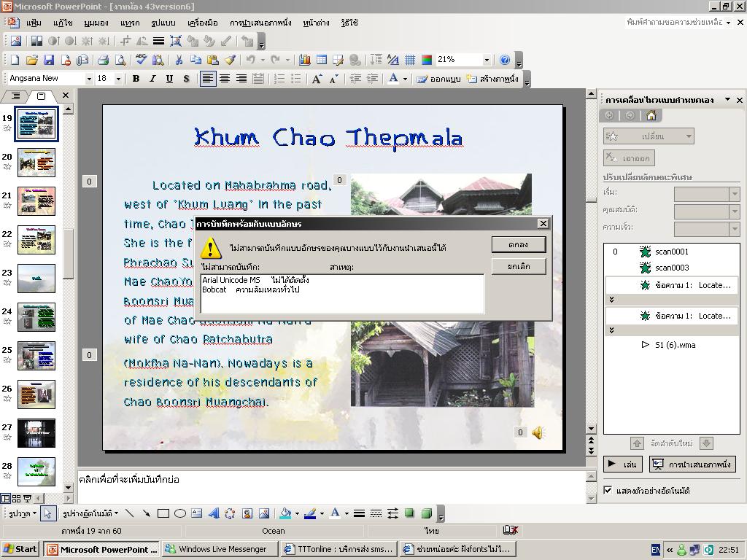This screenshot has height=560, width=747.
Task: Open the 21% zoom dropdown
Action: pos(487,60)
